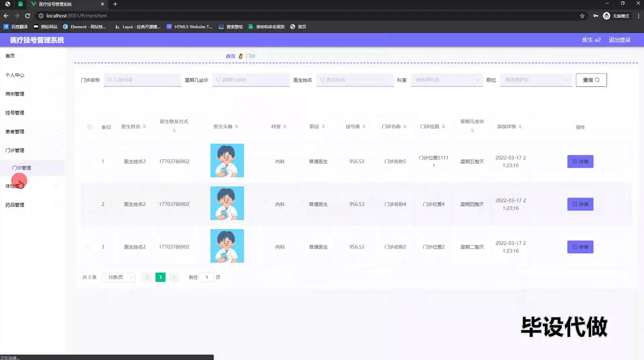Viewport: 644px width, 360px height.
Task: Open the 科室 dropdown filter
Action: click(x=446, y=80)
